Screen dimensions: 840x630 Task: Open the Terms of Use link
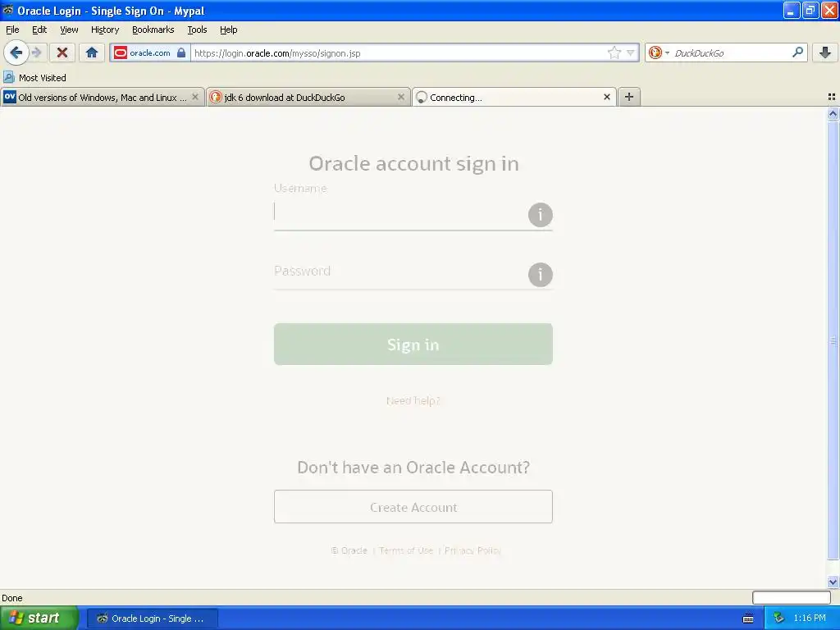click(406, 550)
